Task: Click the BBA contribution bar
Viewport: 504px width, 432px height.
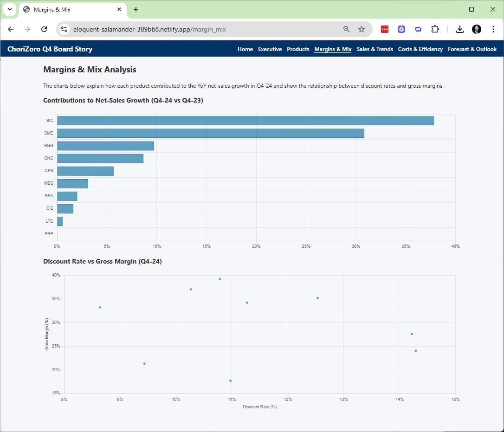Action: [x=67, y=196]
